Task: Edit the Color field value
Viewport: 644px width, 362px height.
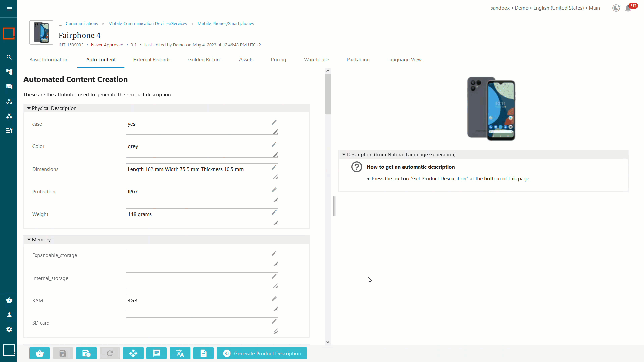Action: coord(274,144)
